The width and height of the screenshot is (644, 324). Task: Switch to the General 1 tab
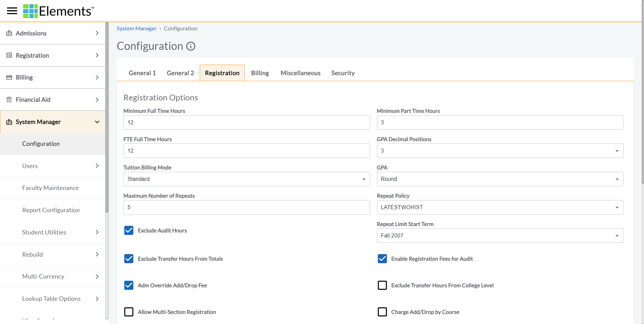click(x=142, y=73)
